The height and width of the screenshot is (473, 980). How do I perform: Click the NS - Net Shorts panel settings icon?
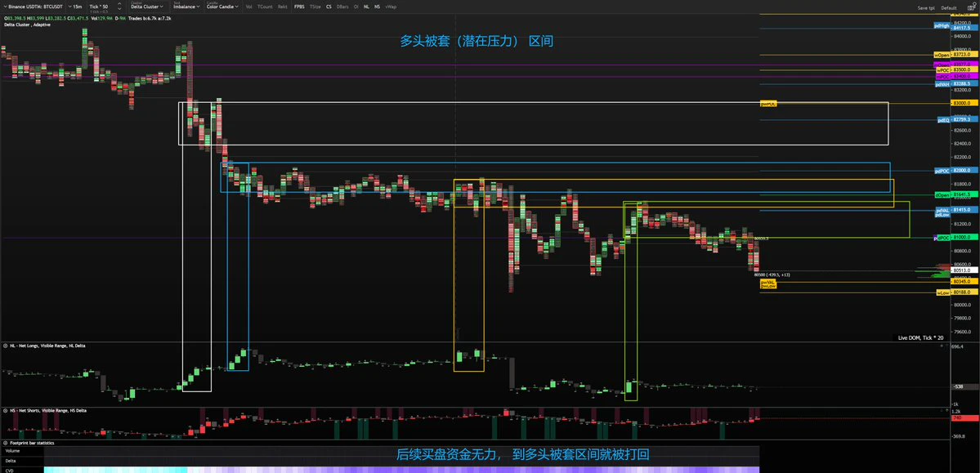pos(5,411)
